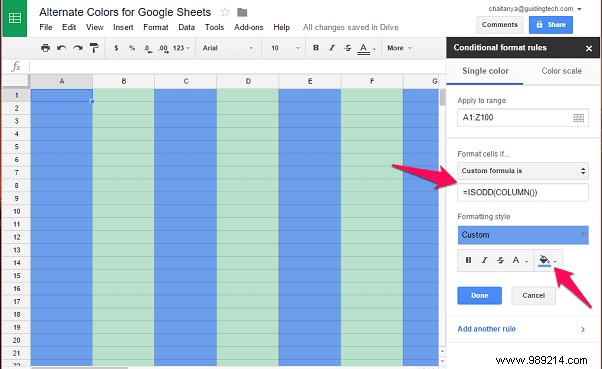
Task: Click the Redo arrow icon
Action: coord(78,48)
